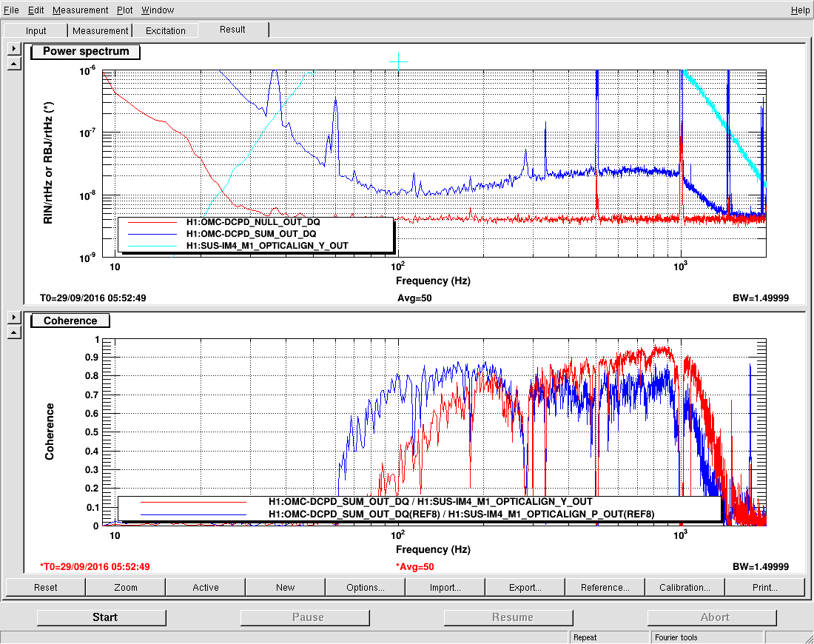Viewport: 814px width, 644px height.
Task: Click the Export... button
Action: pyautogui.click(x=525, y=587)
